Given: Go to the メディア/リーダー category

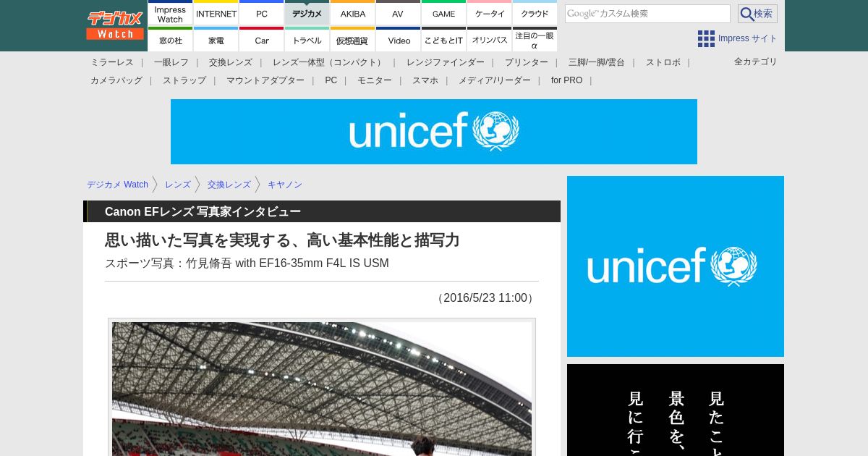Looking at the screenshot, I should click(495, 80).
